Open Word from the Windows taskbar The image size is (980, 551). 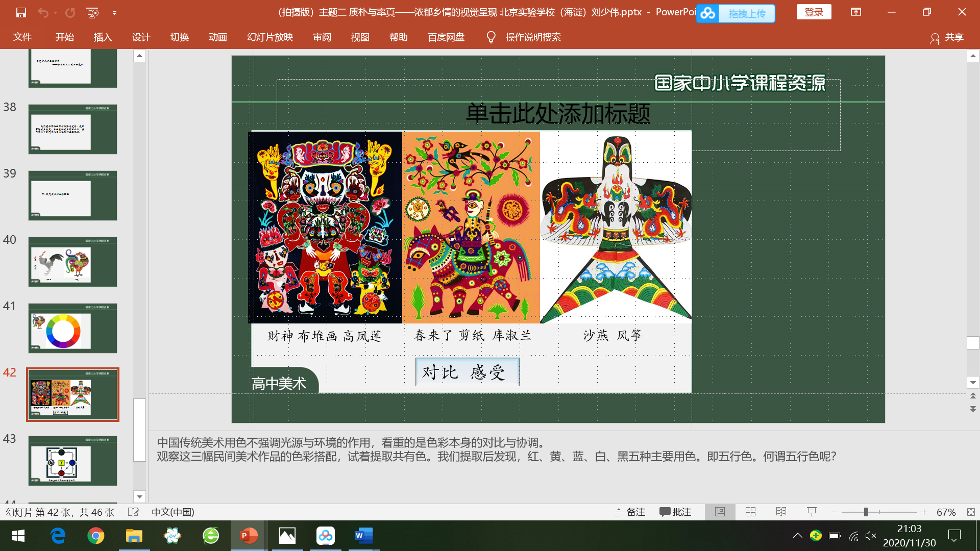click(x=363, y=536)
